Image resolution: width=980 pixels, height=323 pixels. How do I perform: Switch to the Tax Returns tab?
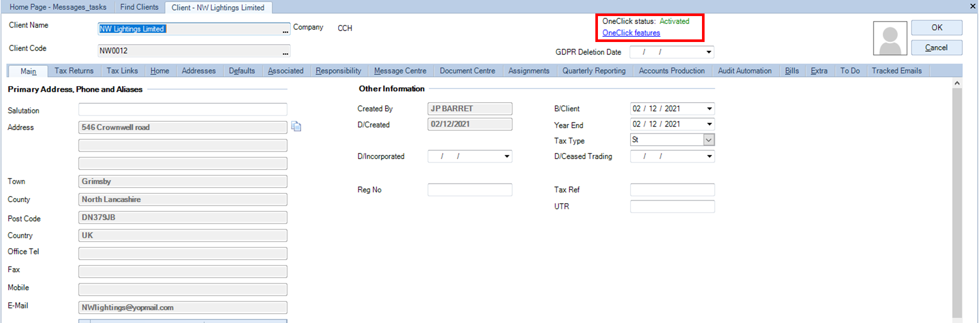pos(74,71)
